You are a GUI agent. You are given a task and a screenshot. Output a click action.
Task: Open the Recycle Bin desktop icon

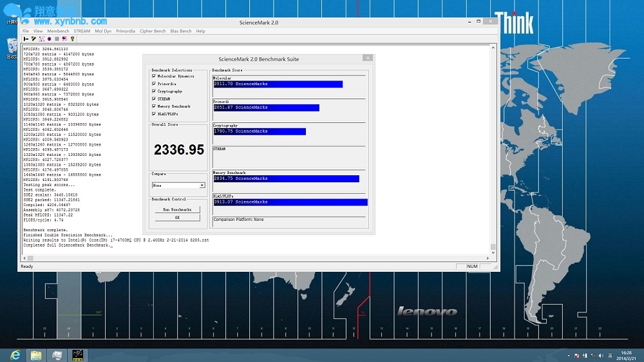[12, 48]
